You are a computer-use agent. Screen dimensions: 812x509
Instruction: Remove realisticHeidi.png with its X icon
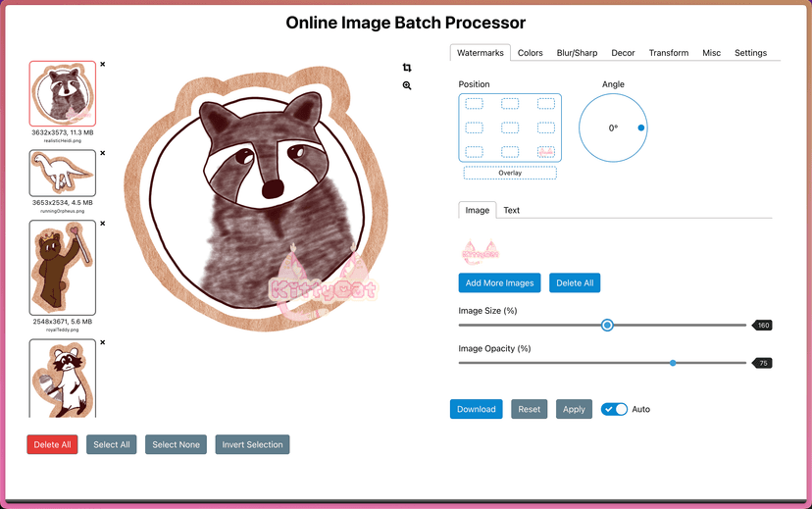point(103,65)
